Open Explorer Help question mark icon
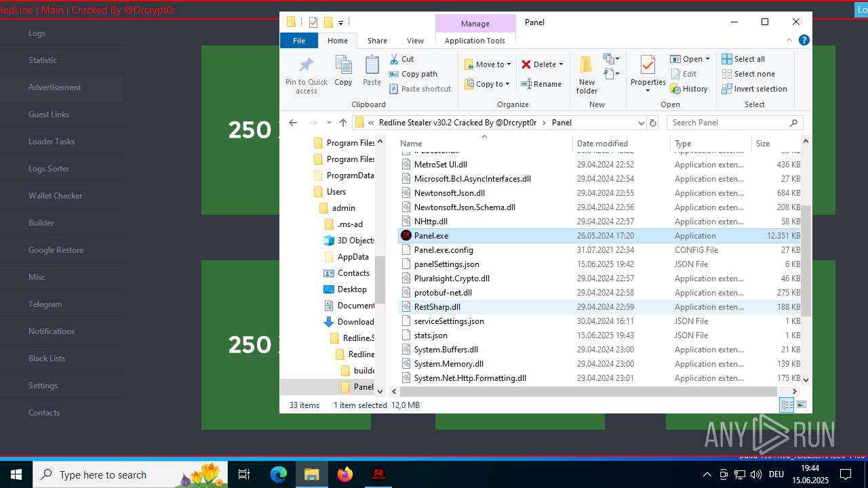Viewport: 868px width, 488px height. [x=804, y=41]
